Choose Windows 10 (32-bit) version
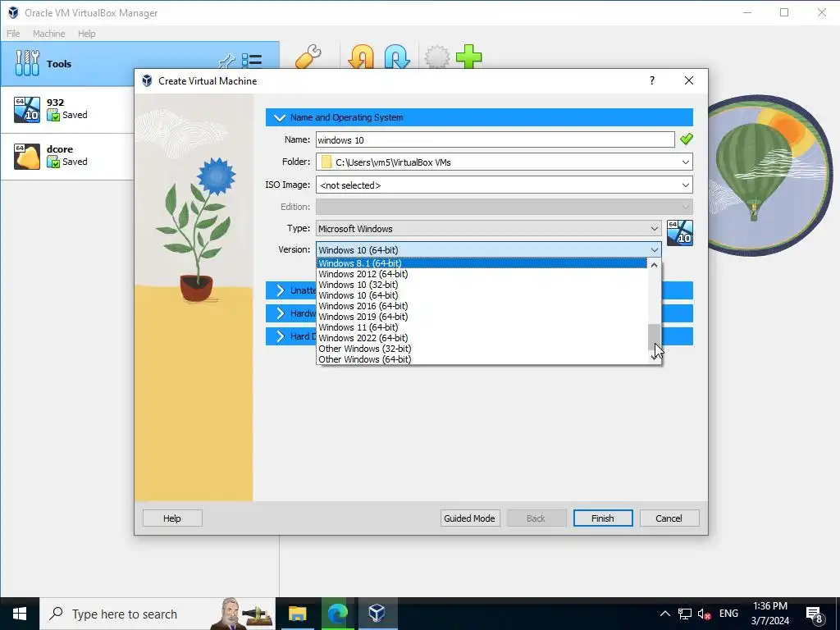The width and height of the screenshot is (840, 630). coord(482,285)
